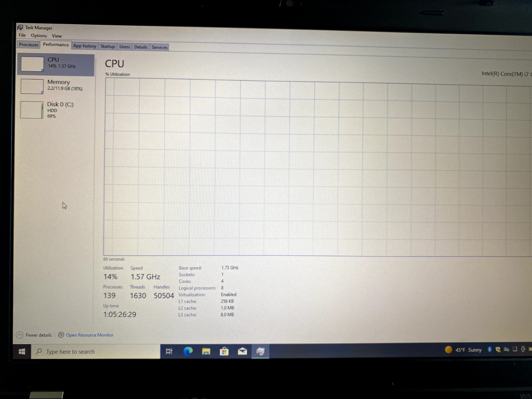Click the Task Manager taskbar icon
Viewport: 532px width, 399px height.
(260, 351)
